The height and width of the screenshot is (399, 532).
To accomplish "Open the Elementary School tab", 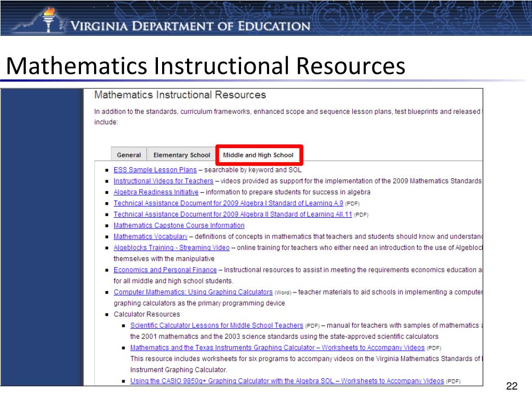I will 181,155.
